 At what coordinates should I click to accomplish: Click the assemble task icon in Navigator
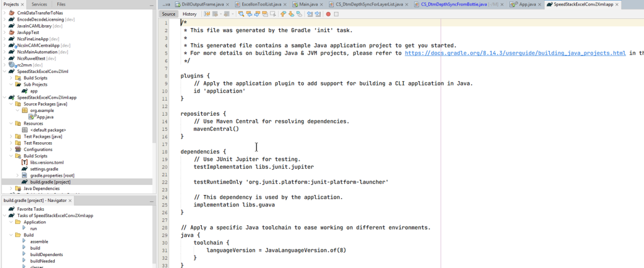(25, 242)
